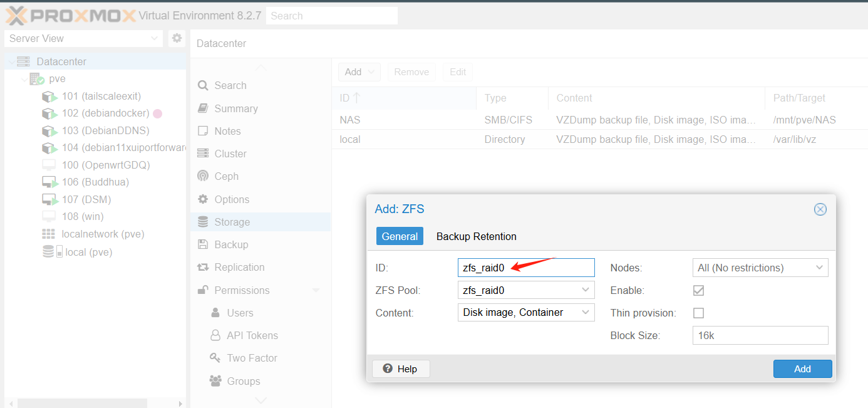Open the ZFS Pool dropdown
Viewport: 868px width, 408px height.
[x=586, y=290]
